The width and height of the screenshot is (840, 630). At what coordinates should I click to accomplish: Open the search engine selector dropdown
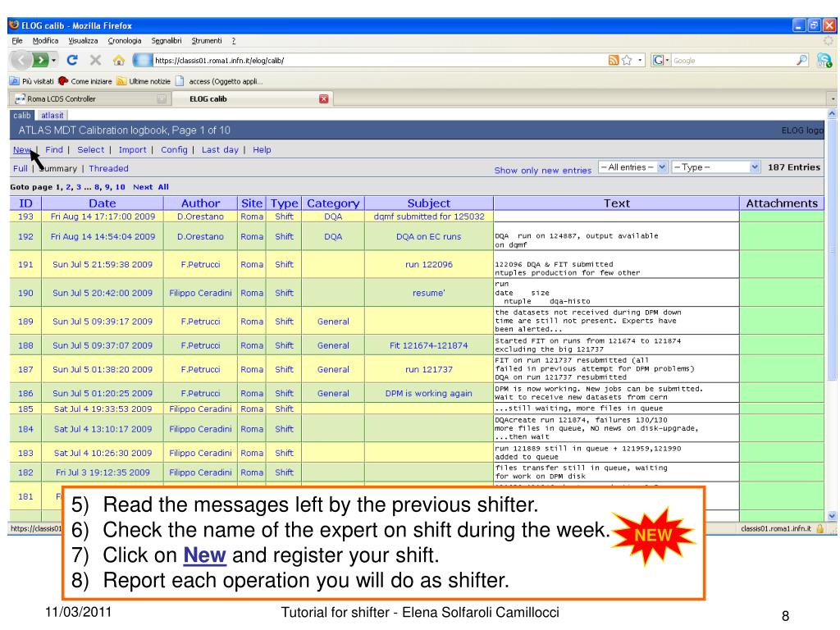tap(667, 61)
